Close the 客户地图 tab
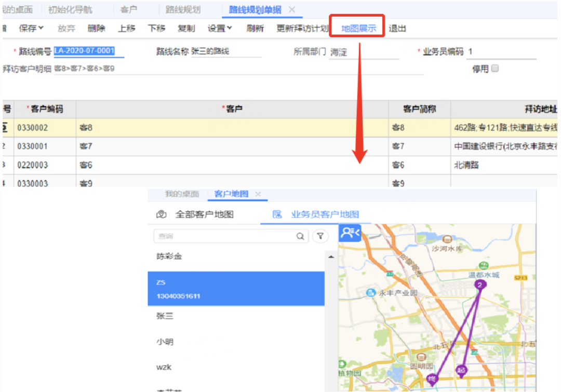 [258, 194]
